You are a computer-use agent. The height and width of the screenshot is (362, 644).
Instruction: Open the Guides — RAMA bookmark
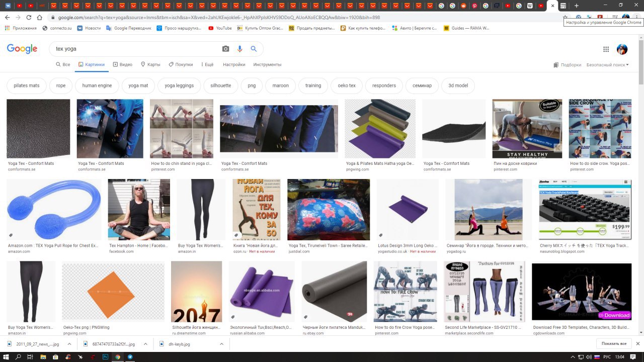466,28
